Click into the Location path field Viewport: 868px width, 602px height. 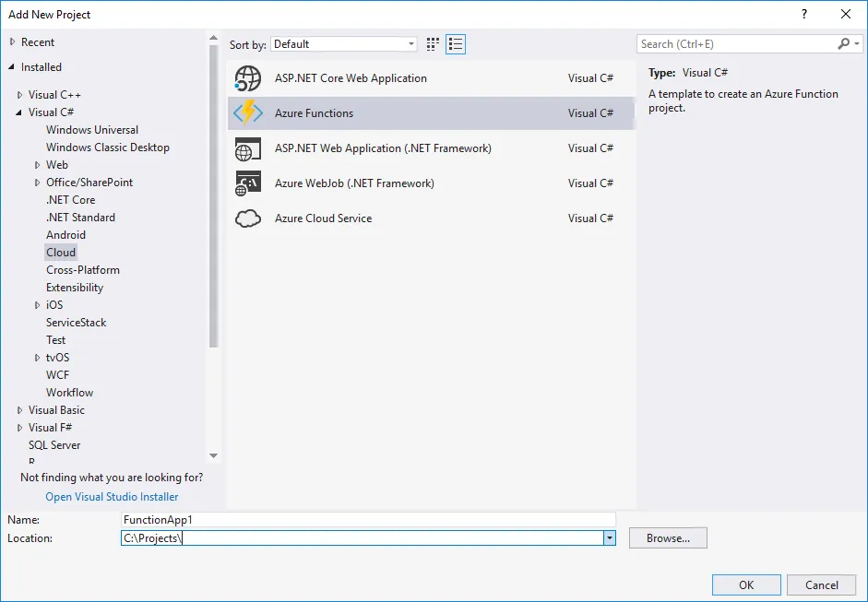click(362, 537)
